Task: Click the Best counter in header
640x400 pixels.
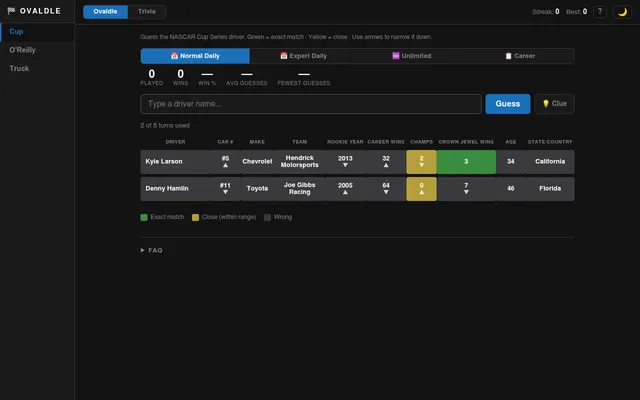Action: [x=576, y=12]
